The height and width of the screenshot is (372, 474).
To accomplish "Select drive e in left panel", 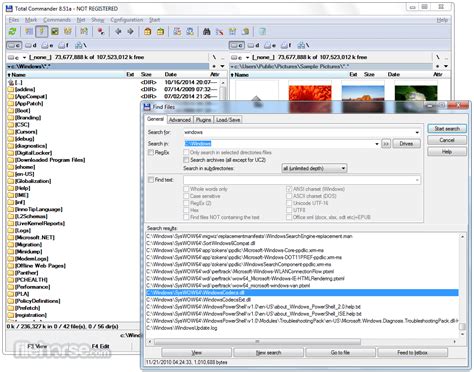I will tap(47, 45).
